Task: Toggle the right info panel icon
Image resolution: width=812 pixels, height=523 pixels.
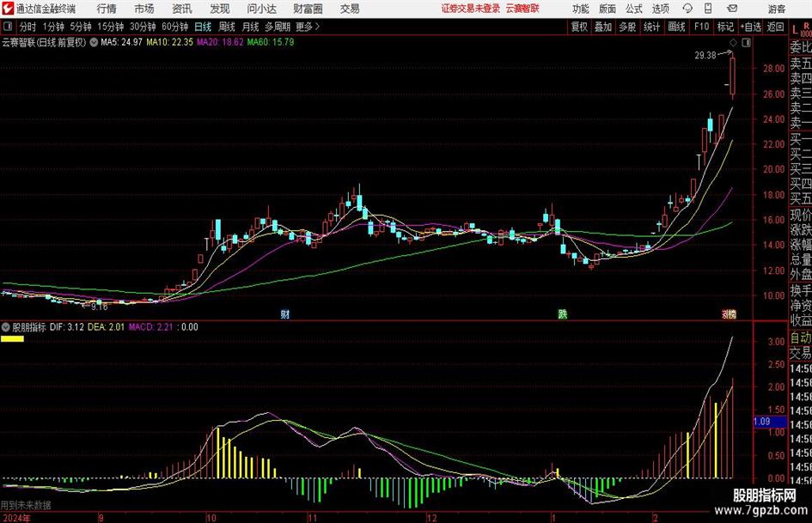Action: (746, 42)
